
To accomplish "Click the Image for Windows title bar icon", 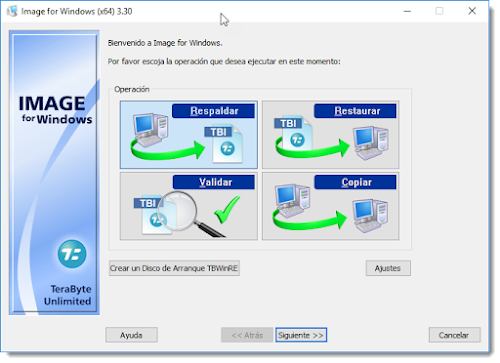I will (x=12, y=11).
